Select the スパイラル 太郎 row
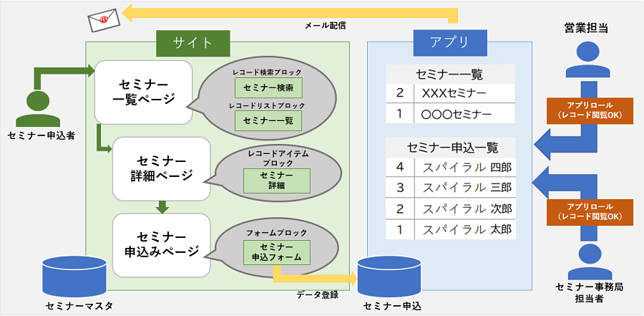 tap(451, 229)
